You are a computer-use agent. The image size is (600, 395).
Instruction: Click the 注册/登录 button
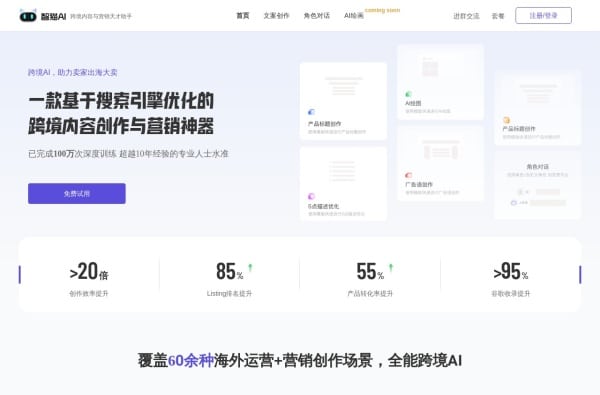pos(543,15)
